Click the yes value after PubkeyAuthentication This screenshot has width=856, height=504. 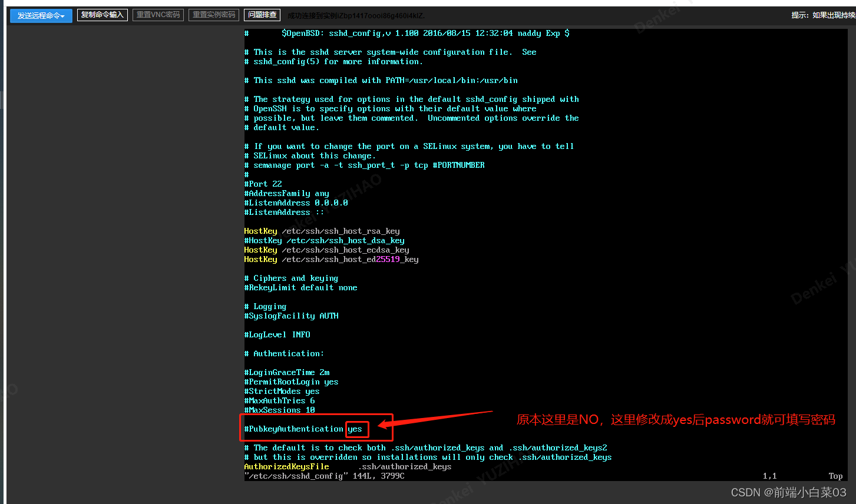(355, 429)
